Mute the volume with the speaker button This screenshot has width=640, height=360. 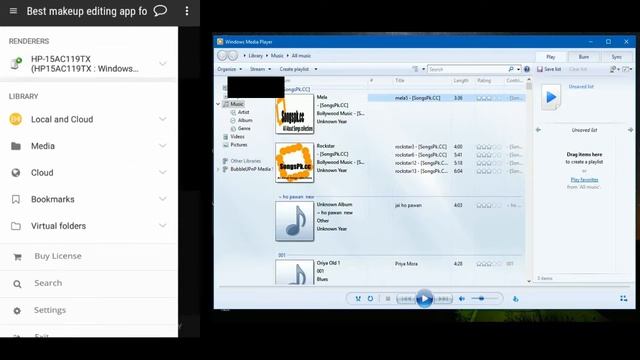(462, 299)
